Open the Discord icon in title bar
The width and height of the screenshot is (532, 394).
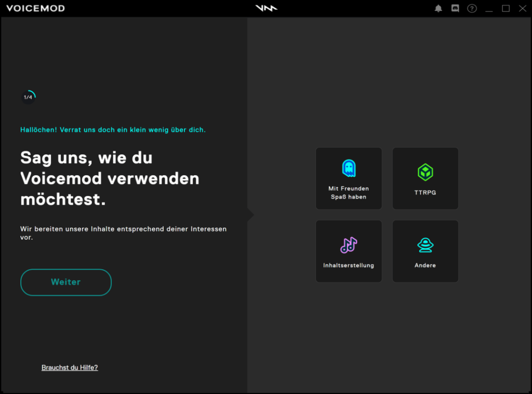point(455,8)
